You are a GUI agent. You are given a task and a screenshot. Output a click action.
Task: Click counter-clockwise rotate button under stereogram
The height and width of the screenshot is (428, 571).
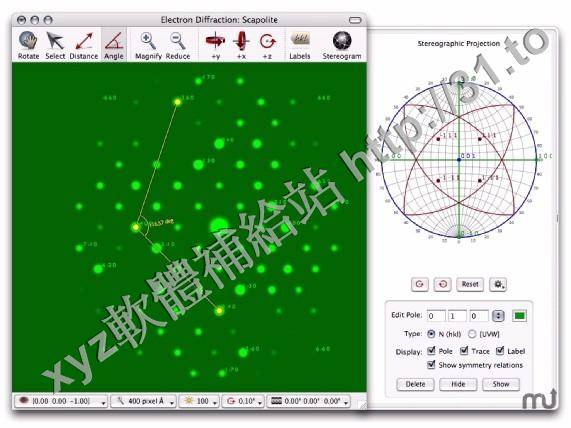tap(443, 284)
